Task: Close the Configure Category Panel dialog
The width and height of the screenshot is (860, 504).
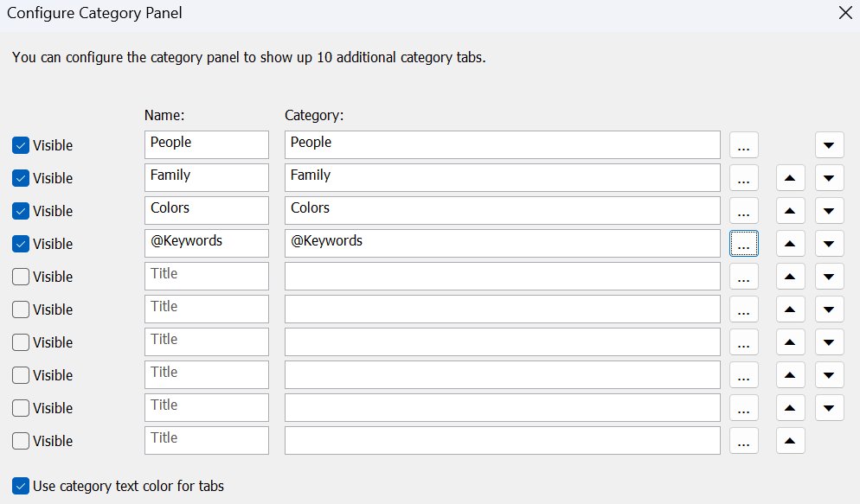Action: point(845,13)
